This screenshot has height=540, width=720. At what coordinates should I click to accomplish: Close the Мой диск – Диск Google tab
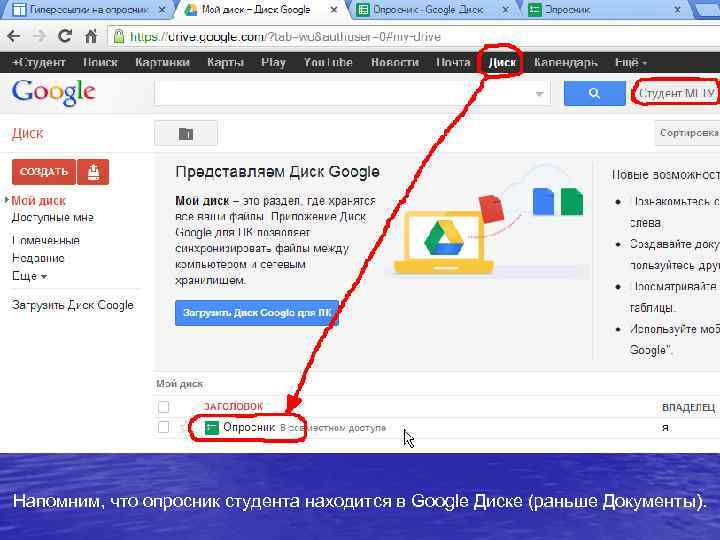(x=334, y=10)
